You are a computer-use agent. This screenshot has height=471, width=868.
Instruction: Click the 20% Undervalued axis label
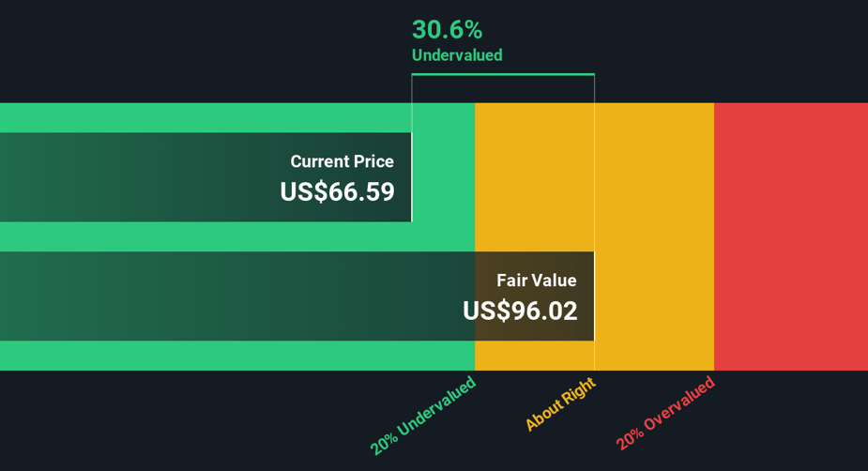click(423, 415)
